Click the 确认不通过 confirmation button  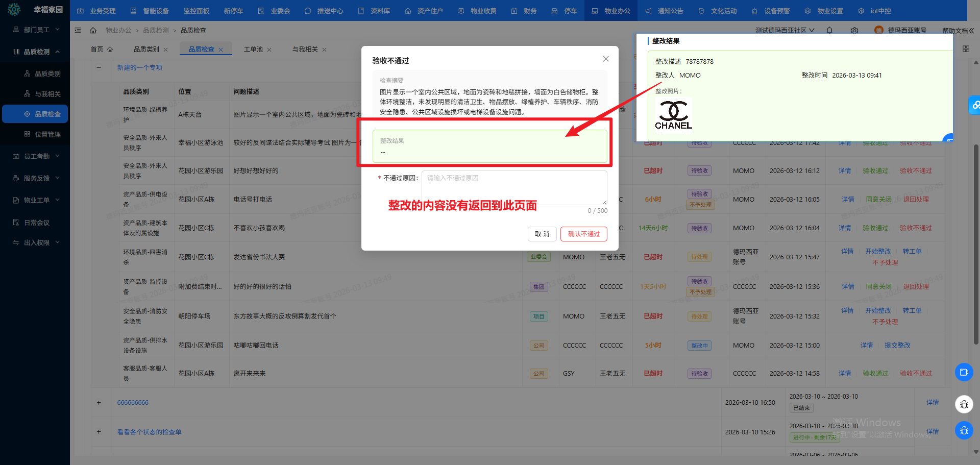[583, 234]
